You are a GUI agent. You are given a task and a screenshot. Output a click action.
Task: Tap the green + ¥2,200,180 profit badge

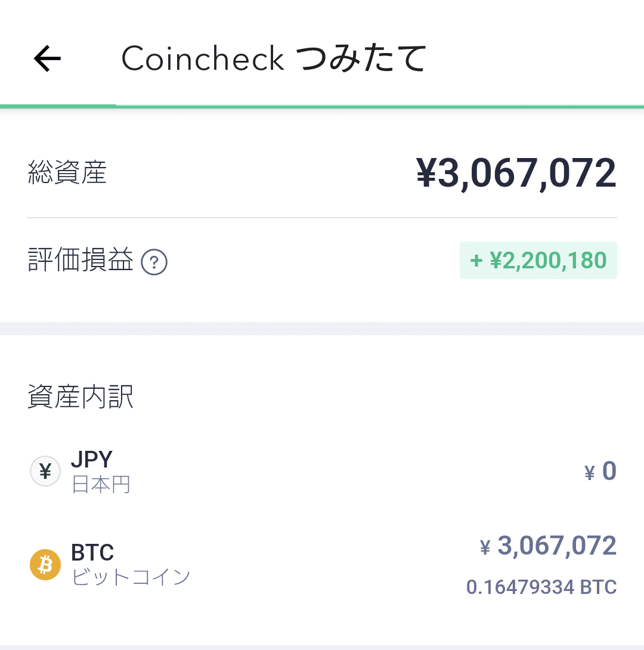(538, 261)
